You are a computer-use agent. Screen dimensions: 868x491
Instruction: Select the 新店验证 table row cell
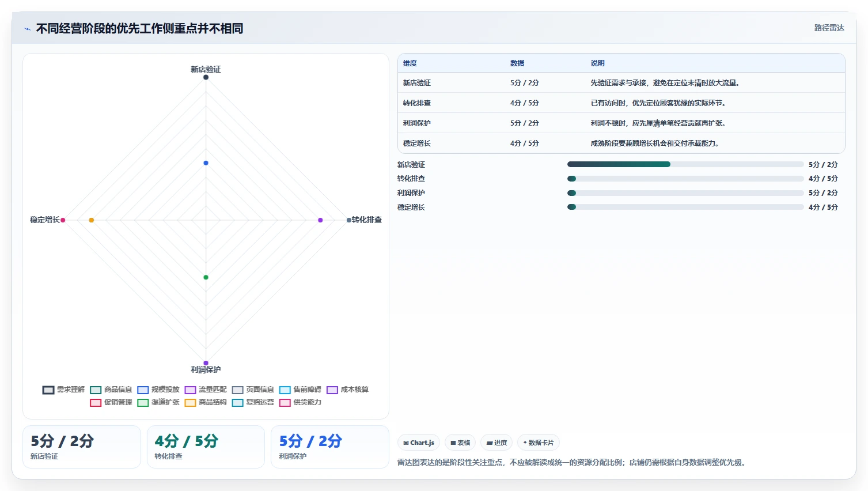pyautogui.click(x=417, y=83)
